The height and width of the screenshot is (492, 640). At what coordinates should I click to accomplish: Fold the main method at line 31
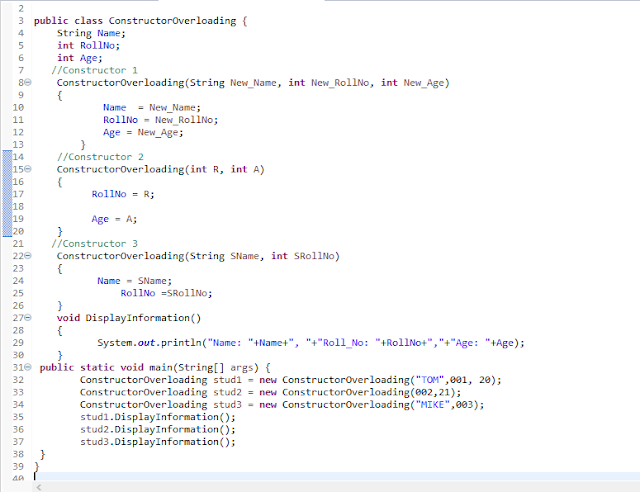pyautogui.click(x=29, y=367)
